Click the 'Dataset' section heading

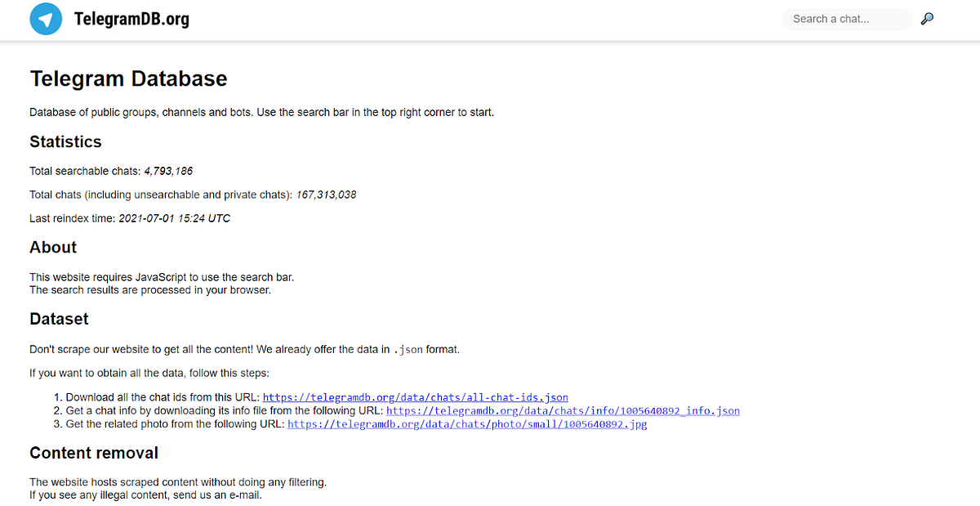(59, 319)
